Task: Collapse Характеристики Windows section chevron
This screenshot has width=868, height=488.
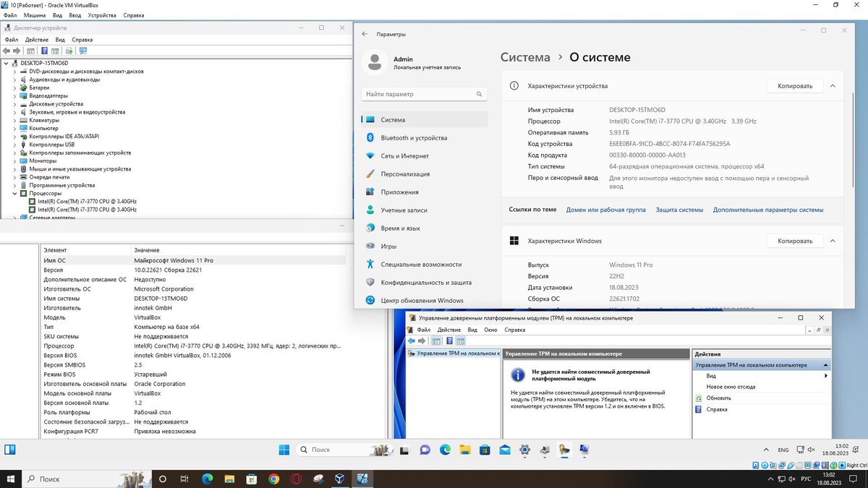Action: point(833,241)
